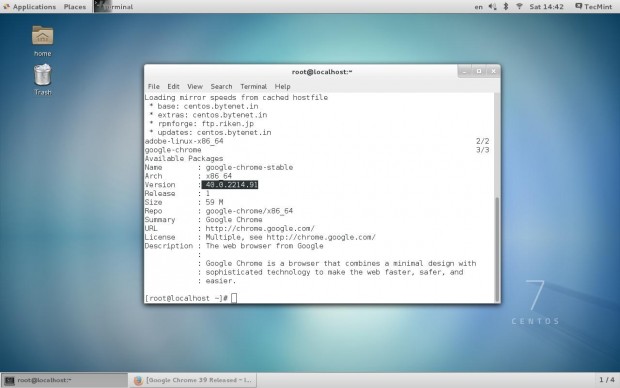Click the chat icon beside TecMint
The width and height of the screenshot is (620, 388).
click(578, 6)
